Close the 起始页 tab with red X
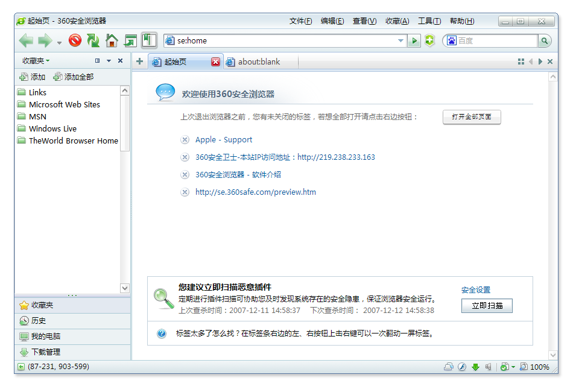The image size is (579, 392). click(216, 62)
